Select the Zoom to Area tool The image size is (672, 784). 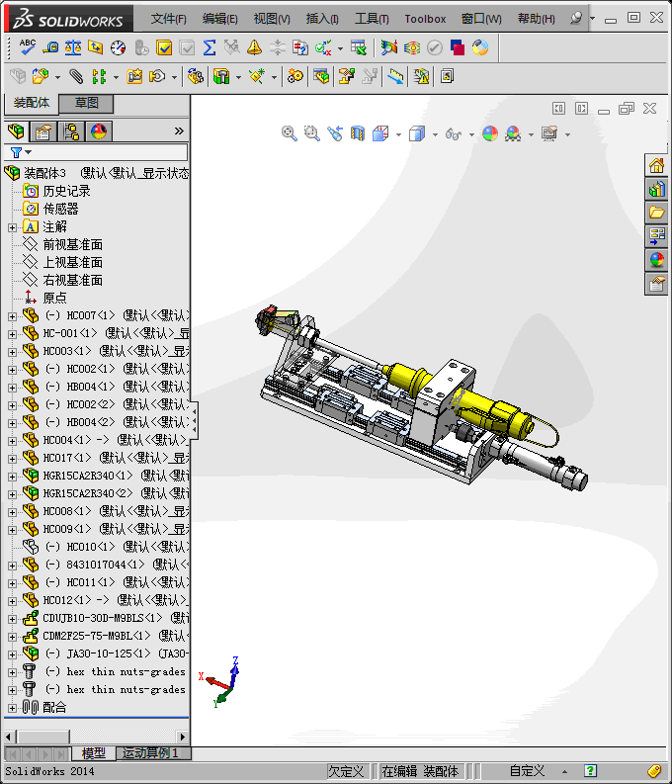pyautogui.click(x=311, y=133)
